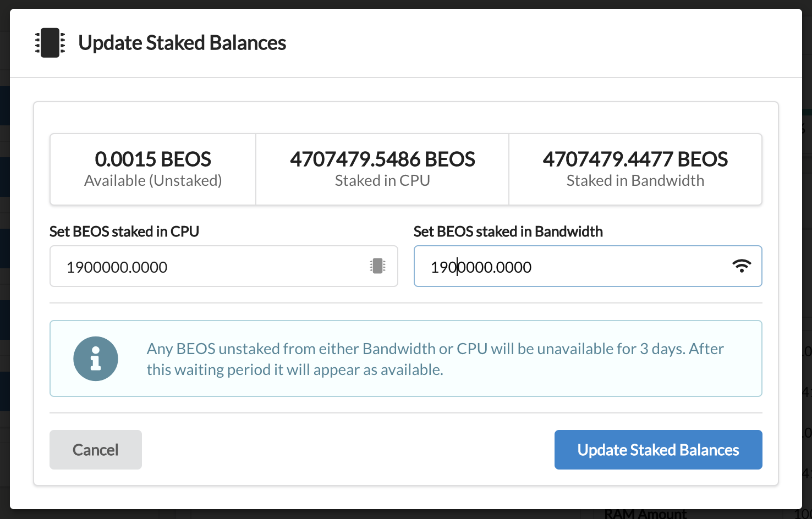
Task: Select the 0.0015 BEOS available amount
Action: [153, 159]
